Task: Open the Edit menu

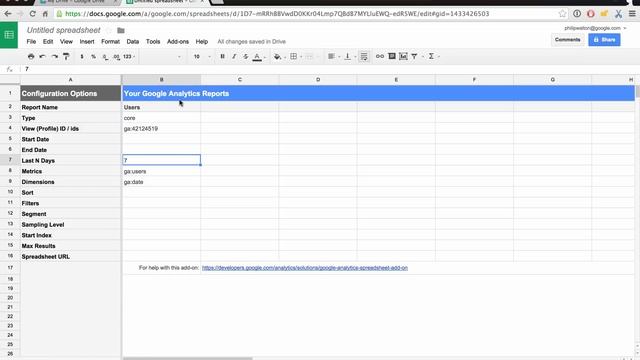Action: [x=48, y=42]
